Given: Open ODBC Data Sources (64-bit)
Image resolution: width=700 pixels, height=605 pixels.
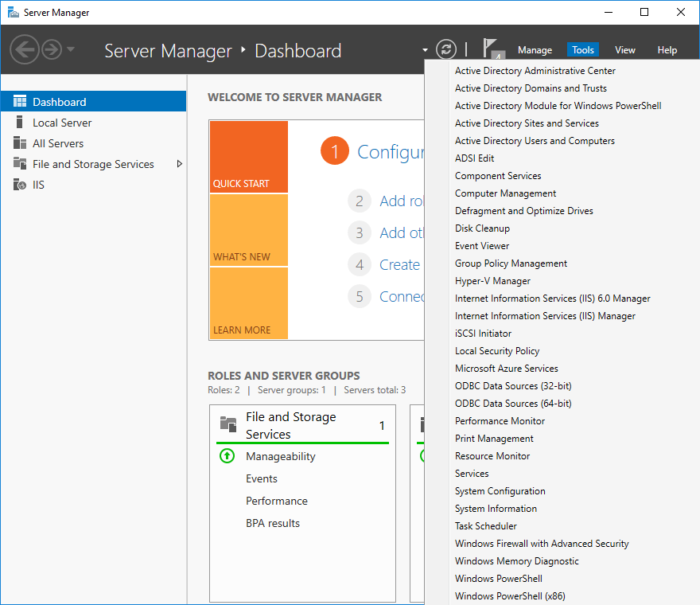Looking at the screenshot, I should (x=513, y=404).
